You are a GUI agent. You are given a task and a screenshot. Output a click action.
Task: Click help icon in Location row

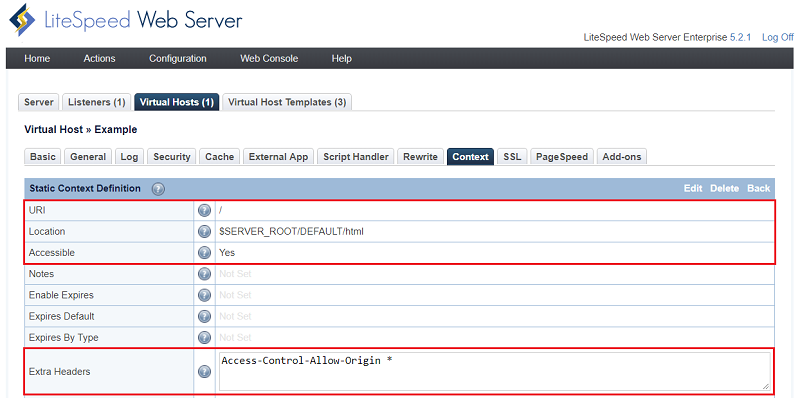coord(204,232)
